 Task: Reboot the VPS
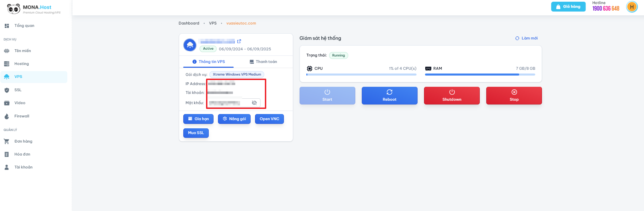coord(390,96)
